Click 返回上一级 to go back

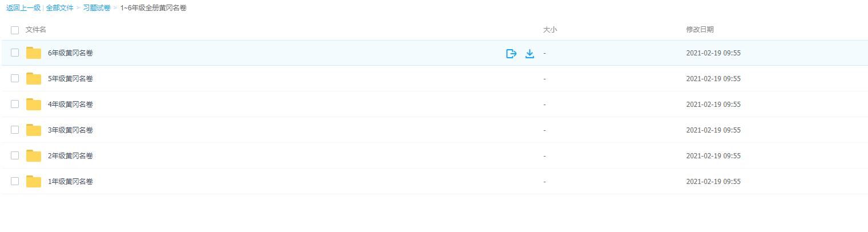click(23, 8)
